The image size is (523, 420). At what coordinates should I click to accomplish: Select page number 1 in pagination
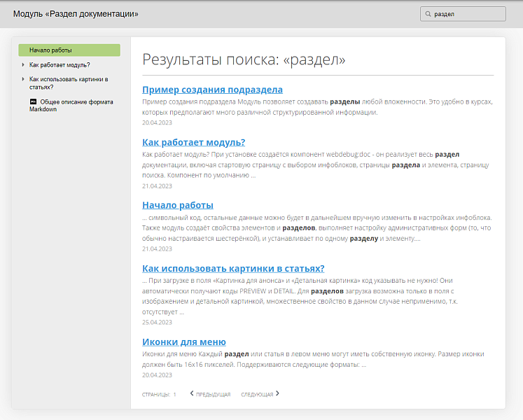(x=174, y=395)
